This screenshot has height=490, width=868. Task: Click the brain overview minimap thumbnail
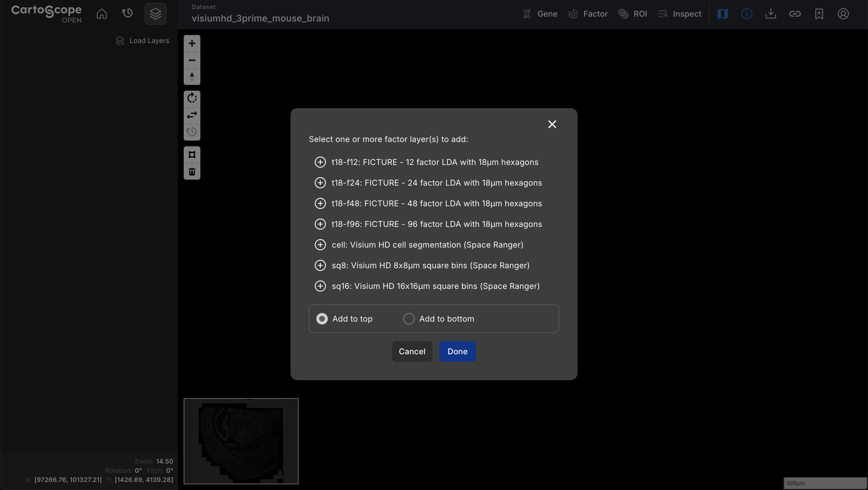pyautogui.click(x=241, y=441)
